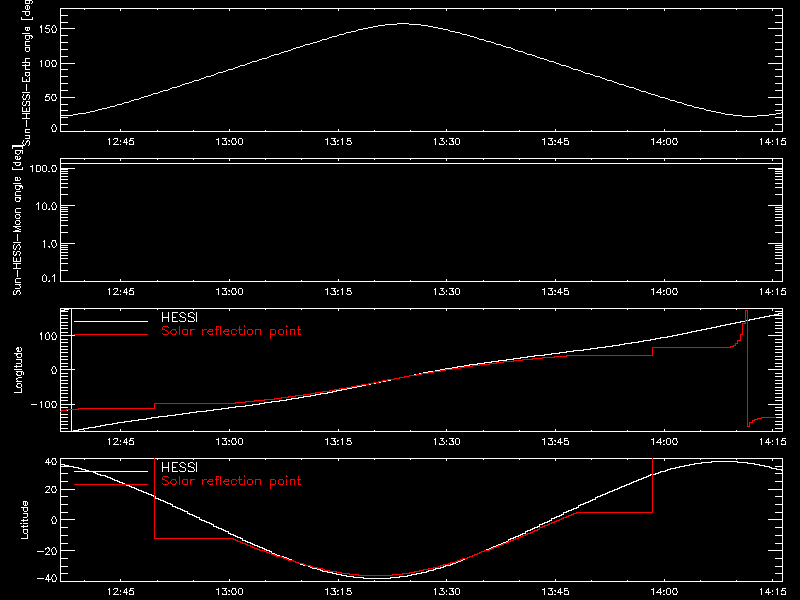
Task: Select Solar reflection point legend in Longitude plot
Action: tap(231, 331)
